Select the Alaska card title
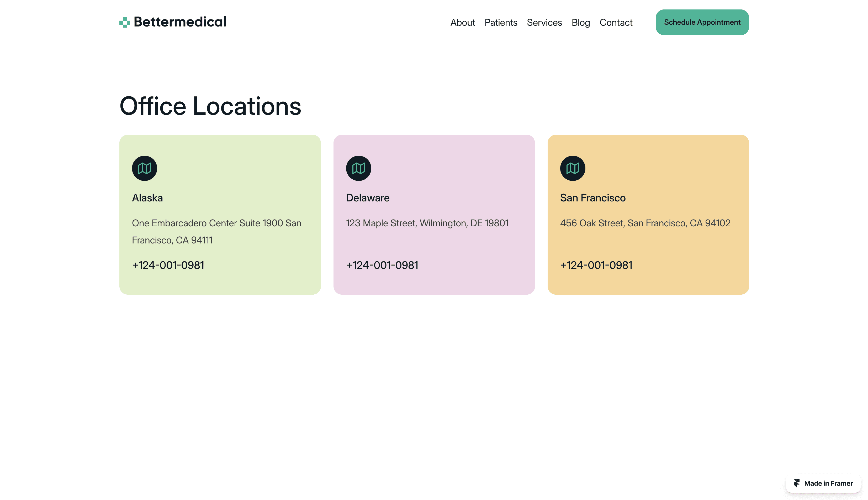This screenshot has width=868, height=500. pyautogui.click(x=147, y=198)
